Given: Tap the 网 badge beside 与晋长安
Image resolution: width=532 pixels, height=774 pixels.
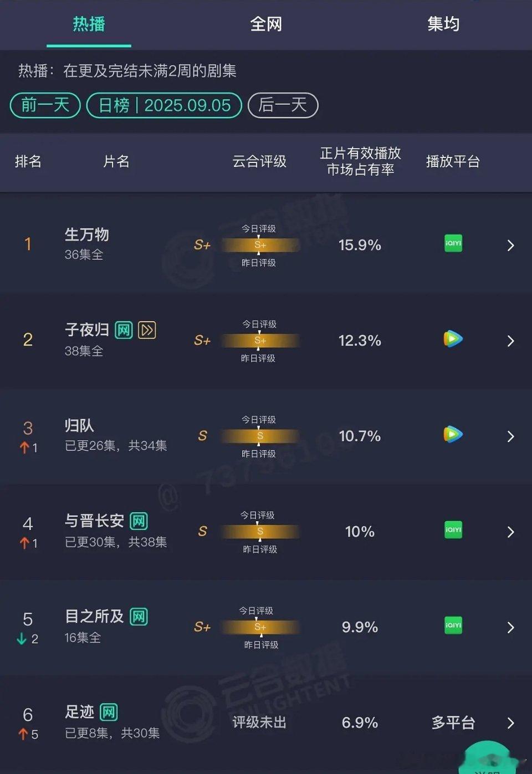Looking at the screenshot, I should coord(139,521).
